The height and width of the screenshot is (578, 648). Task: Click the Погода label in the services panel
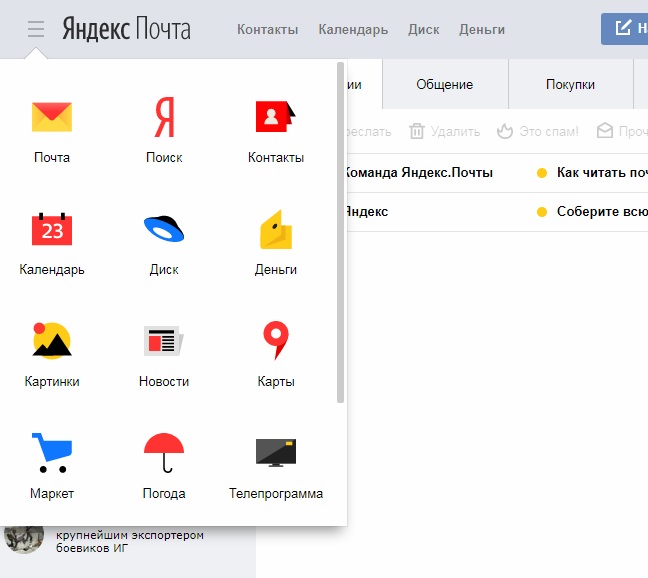click(164, 493)
